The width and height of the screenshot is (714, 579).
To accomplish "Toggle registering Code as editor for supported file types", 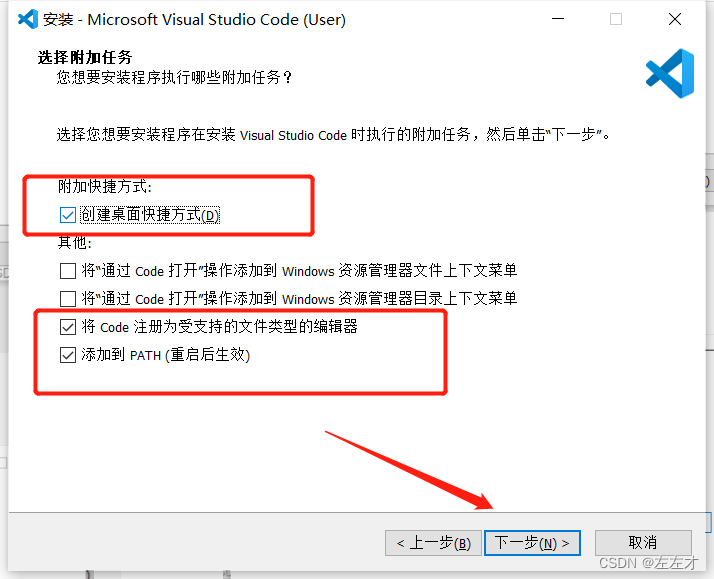I will pyautogui.click(x=68, y=327).
